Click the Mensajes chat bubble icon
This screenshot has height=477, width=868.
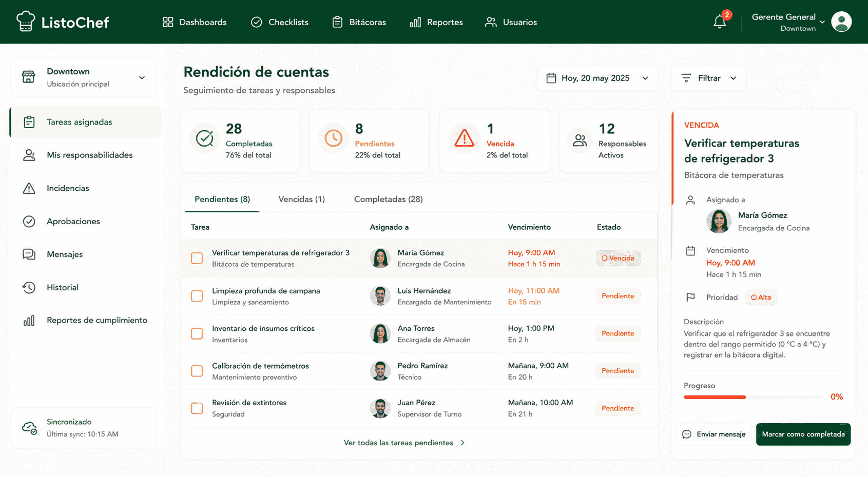pos(29,254)
